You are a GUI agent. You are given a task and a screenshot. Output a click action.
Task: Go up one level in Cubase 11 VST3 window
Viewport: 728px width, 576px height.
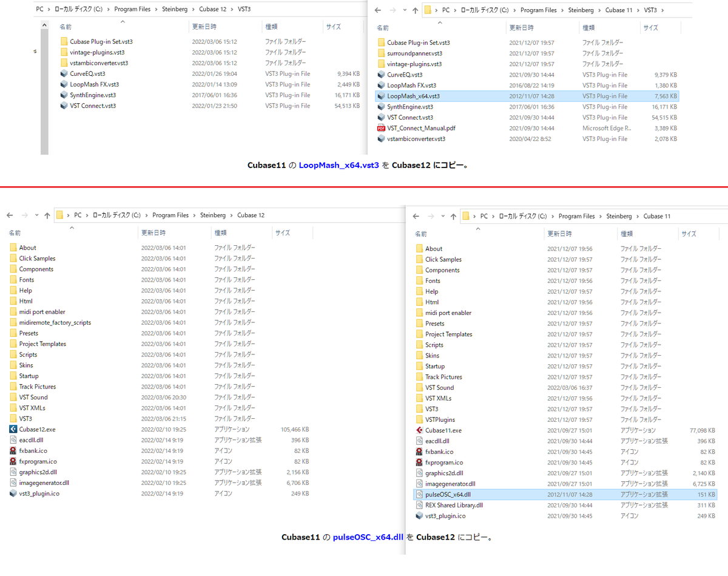coord(416,10)
